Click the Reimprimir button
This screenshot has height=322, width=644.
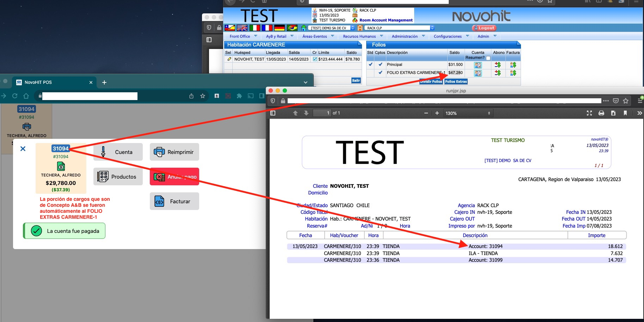tap(174, 152)
